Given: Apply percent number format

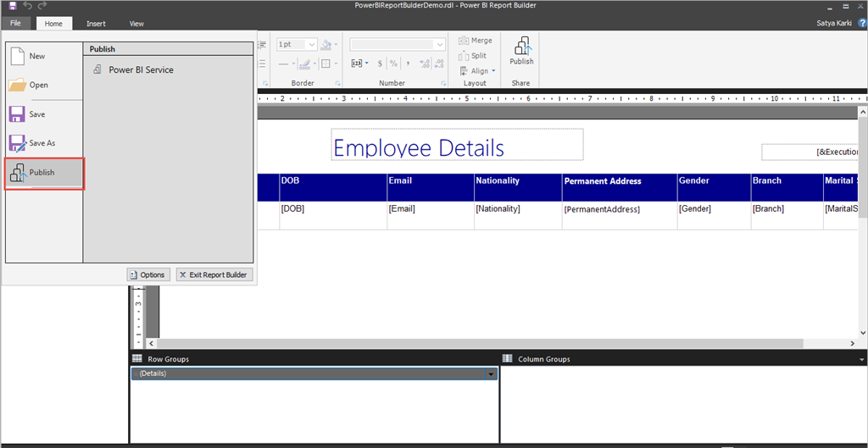Looking at the screenshot, I should click(393, 64).
